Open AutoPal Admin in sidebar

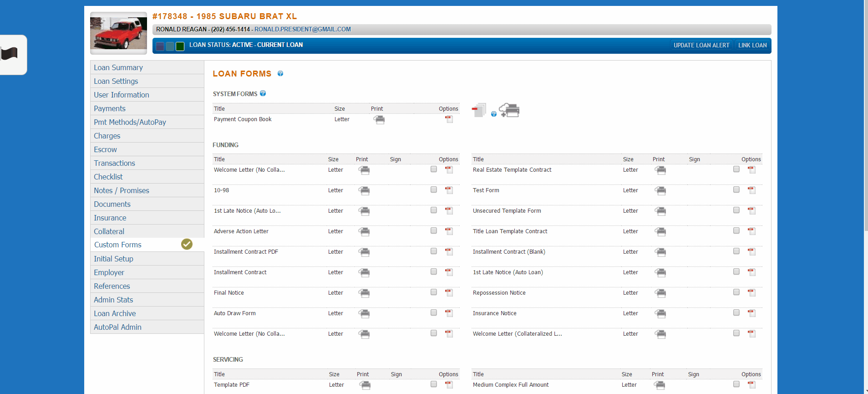pyautogui.click(x=147, y=327)
